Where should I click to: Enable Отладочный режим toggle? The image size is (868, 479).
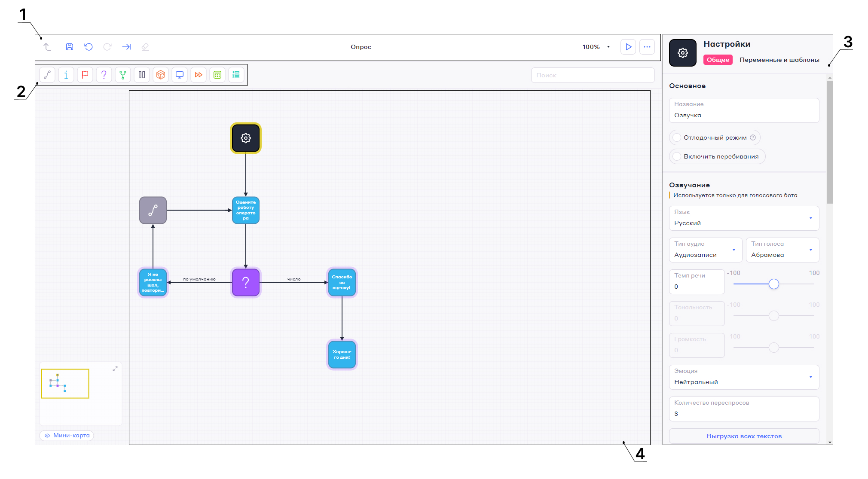point(677,137)
